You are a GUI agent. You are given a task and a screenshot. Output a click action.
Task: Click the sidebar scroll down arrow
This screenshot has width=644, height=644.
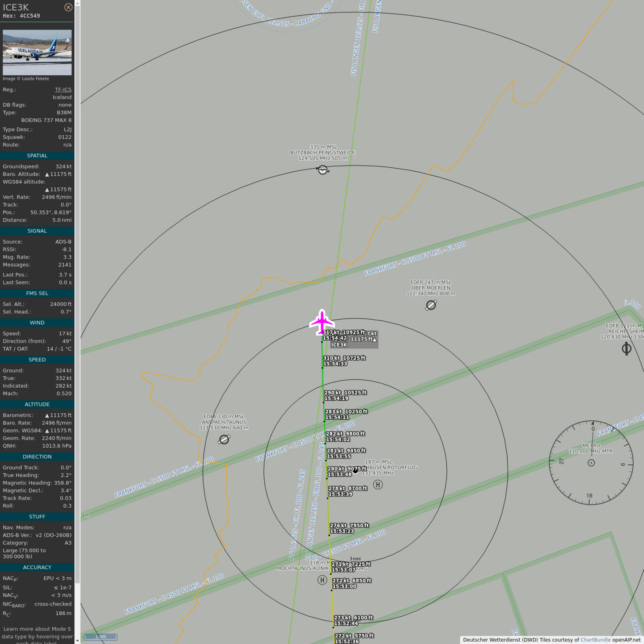pos(77,640)
